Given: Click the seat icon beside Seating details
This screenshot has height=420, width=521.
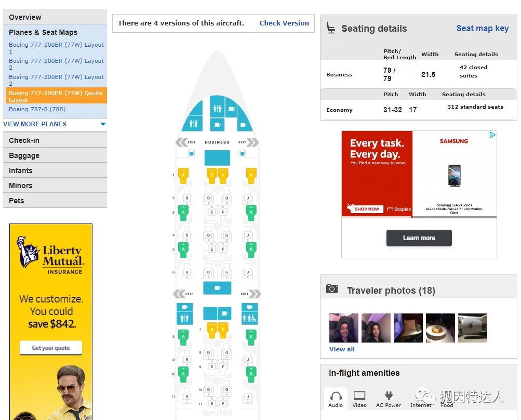Looking at the screenshot, I should [x=331, y=28].
